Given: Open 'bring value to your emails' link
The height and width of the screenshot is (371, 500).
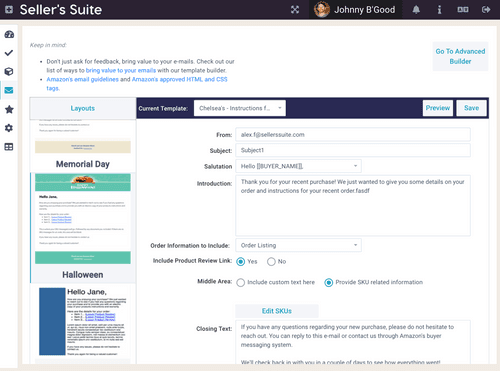Looking at the screenshot, I should (121, 70).
